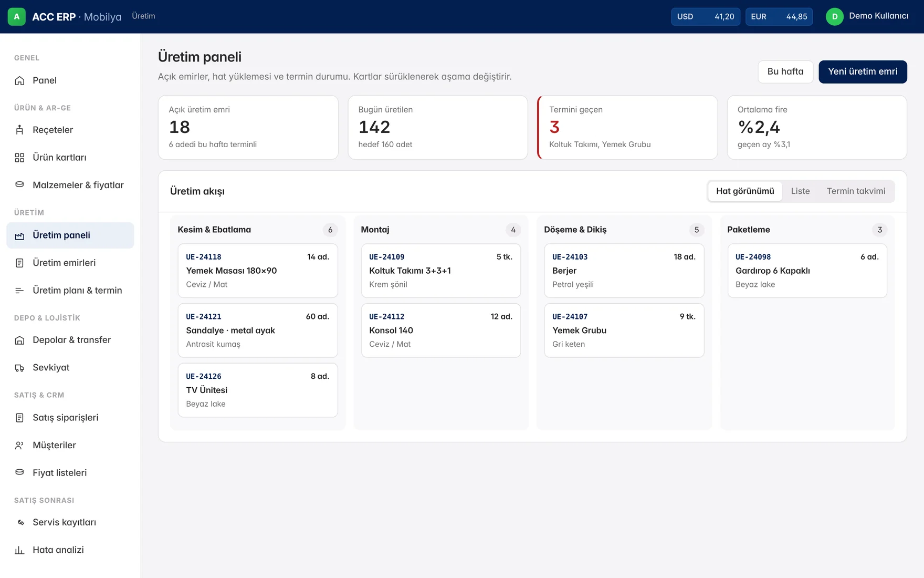Screen dimensions: 924x578
Task: Click the green ACC ERP logo icon
Action: coord(17,16)
